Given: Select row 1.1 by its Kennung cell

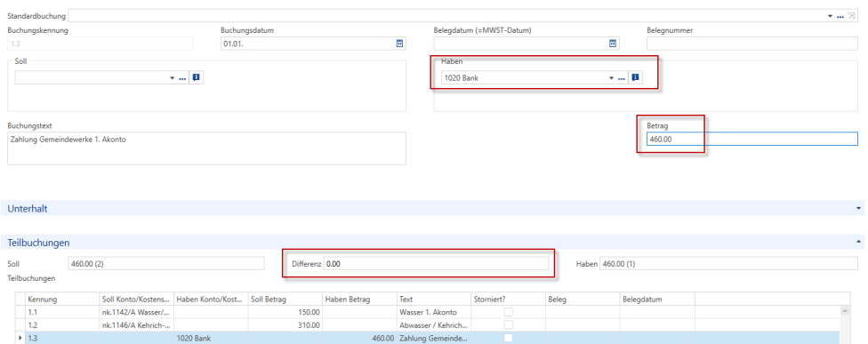Looking at the screenshot, I should [62, 312].
